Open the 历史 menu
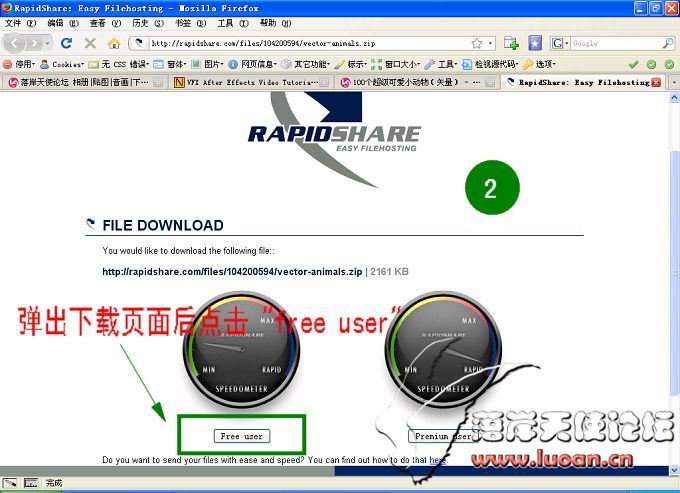This screenshot has width=680, height=493. tap(147, 23)
